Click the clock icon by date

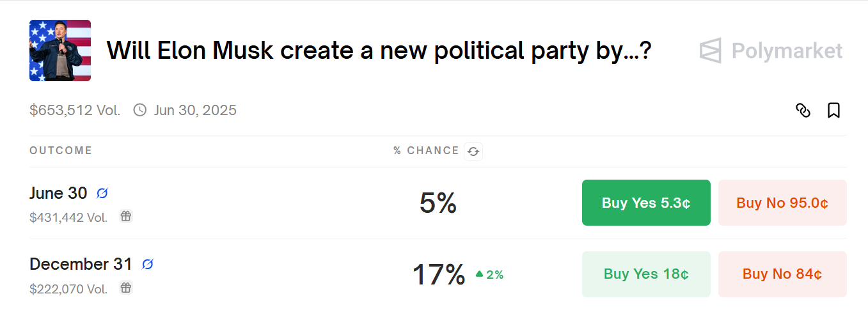[x=140, y=110]
